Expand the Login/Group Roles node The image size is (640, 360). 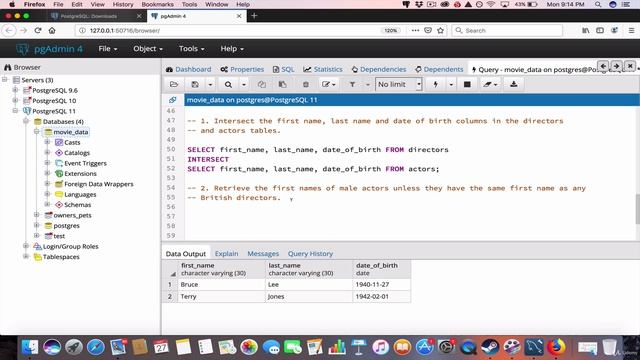coord(26,246)
